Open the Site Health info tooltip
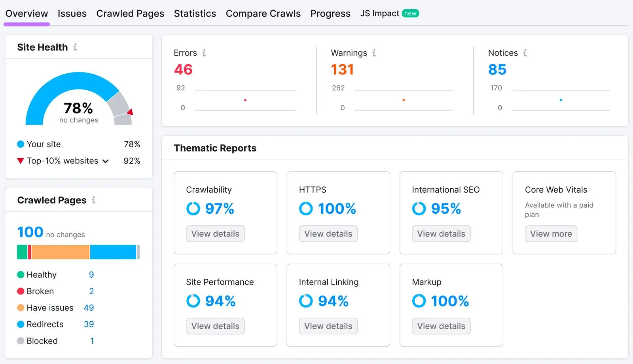This screenshot has height=364, width=633. click(75, 47)
